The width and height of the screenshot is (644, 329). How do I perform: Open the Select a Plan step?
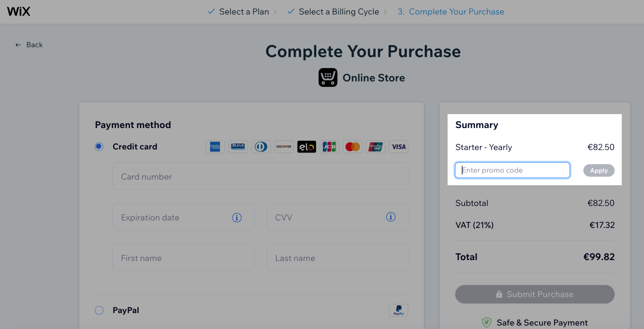point(243,12)
